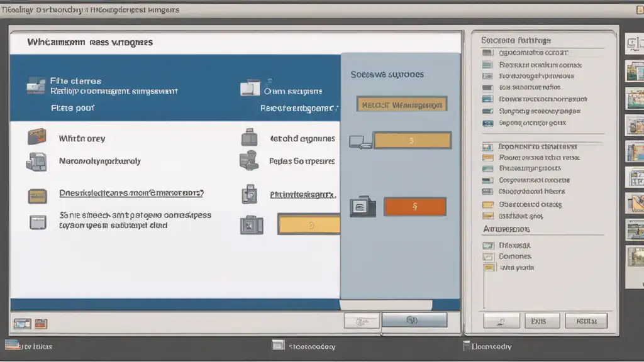Viewport: 644px width, 362px height.
Task: Click the printer icon left of the orange button
Action: 363,206
